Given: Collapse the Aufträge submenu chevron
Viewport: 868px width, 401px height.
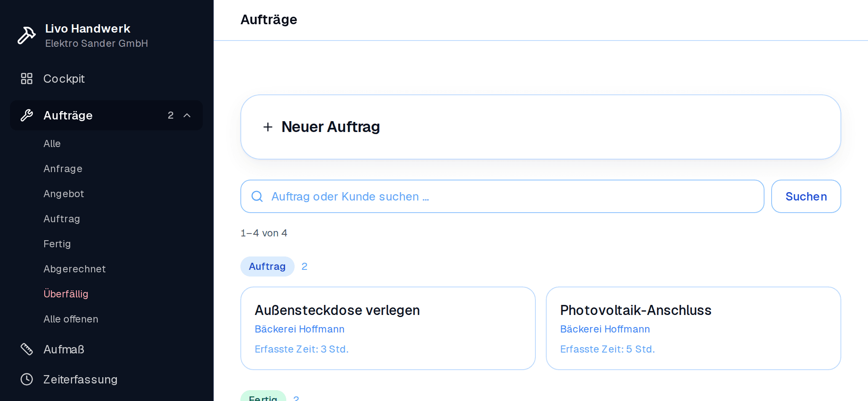Looking at the screenshot, I should click(x=187, y=115).
